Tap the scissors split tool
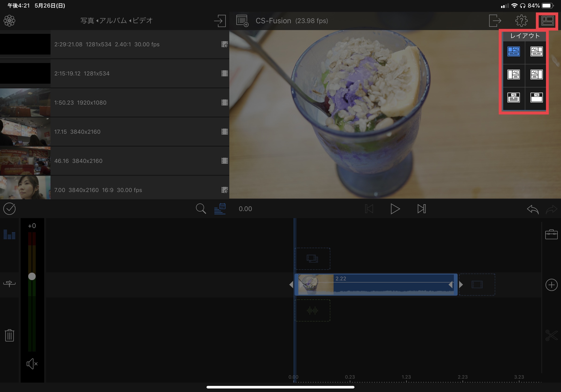 (x=551, y=335)
